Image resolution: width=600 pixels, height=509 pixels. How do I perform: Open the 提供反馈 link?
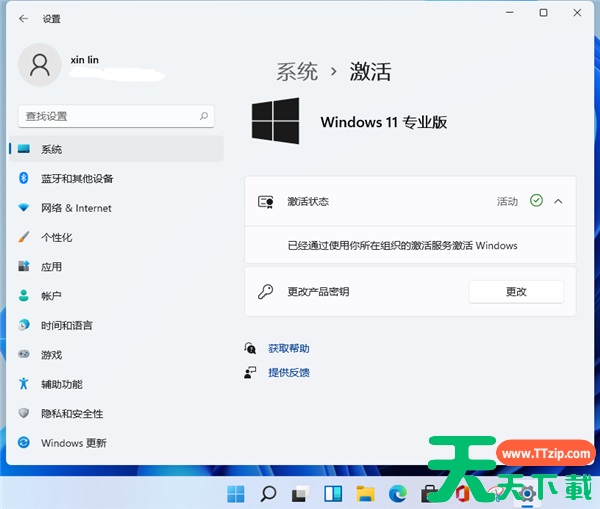289,372
